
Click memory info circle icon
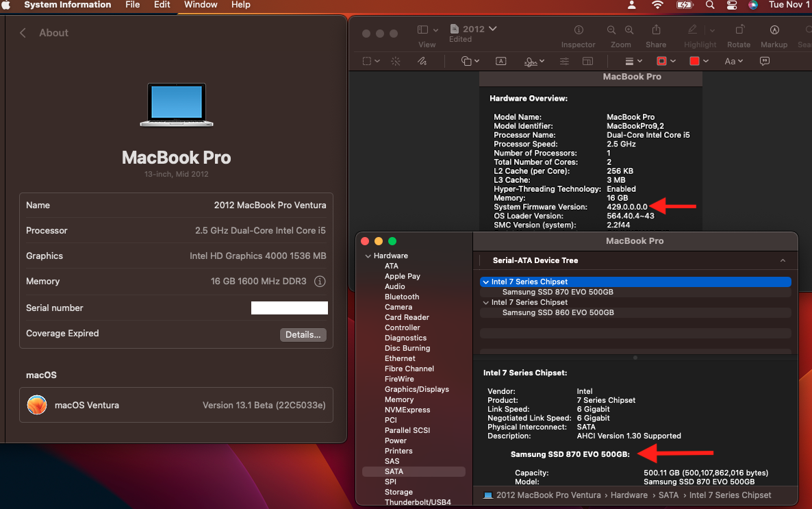pos(320,282)
